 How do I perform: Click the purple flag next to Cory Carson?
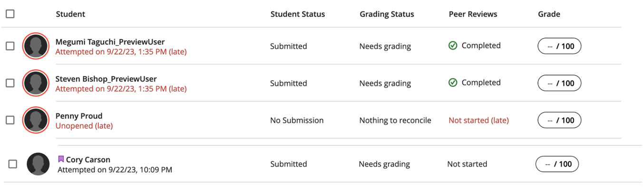[61, 159]
